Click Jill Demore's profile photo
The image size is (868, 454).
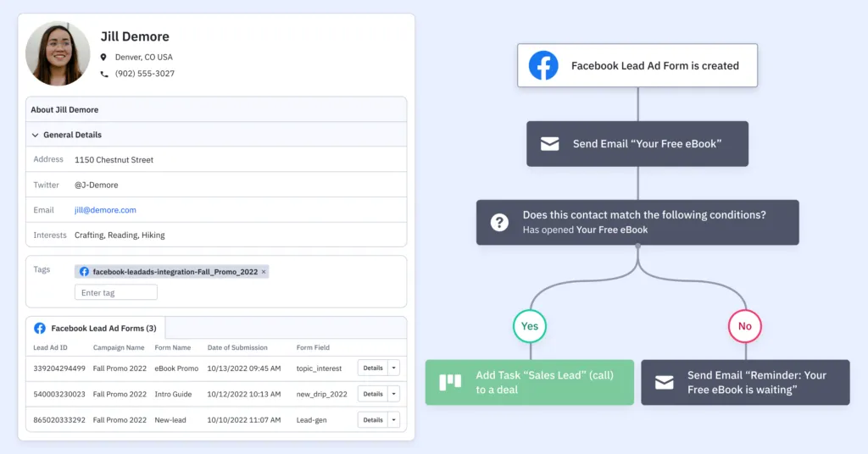[x=58, y=53]
